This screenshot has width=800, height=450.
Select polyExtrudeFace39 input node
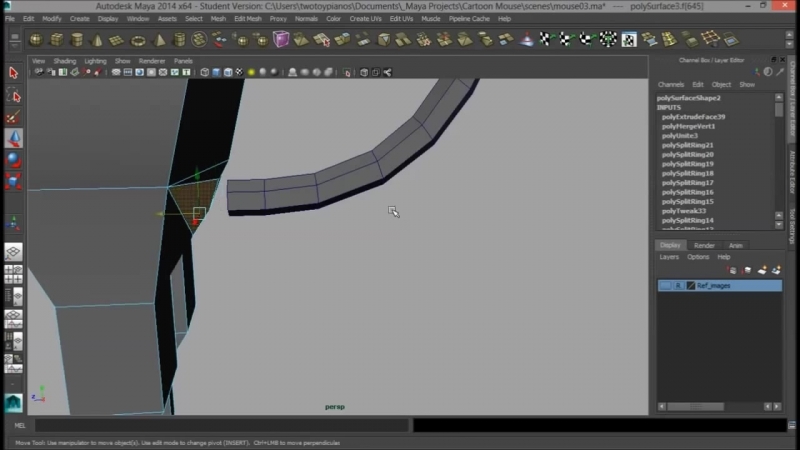[693, 117]
